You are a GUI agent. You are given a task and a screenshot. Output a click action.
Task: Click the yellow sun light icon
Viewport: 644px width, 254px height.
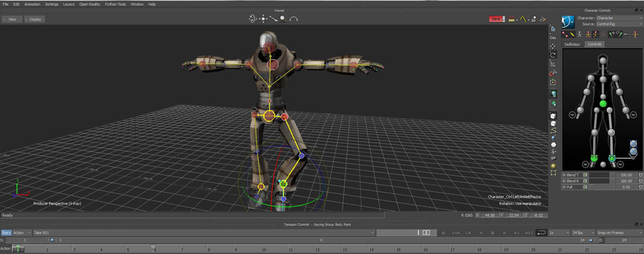(x=553, y=166)
